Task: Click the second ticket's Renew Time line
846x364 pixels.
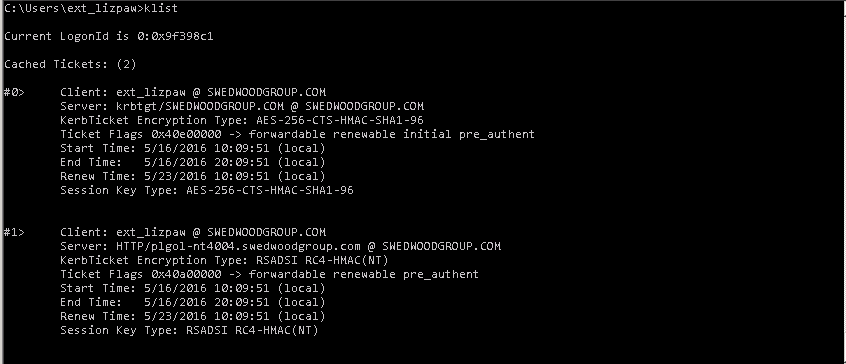Action: coord(193,317)
